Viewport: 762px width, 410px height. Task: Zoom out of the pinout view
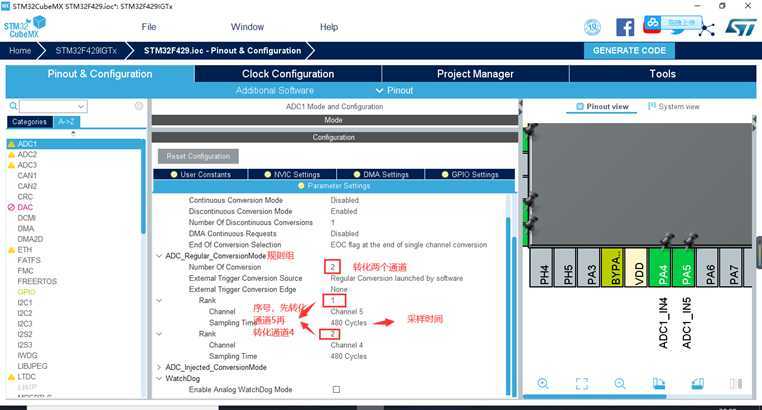pos(620,383)
